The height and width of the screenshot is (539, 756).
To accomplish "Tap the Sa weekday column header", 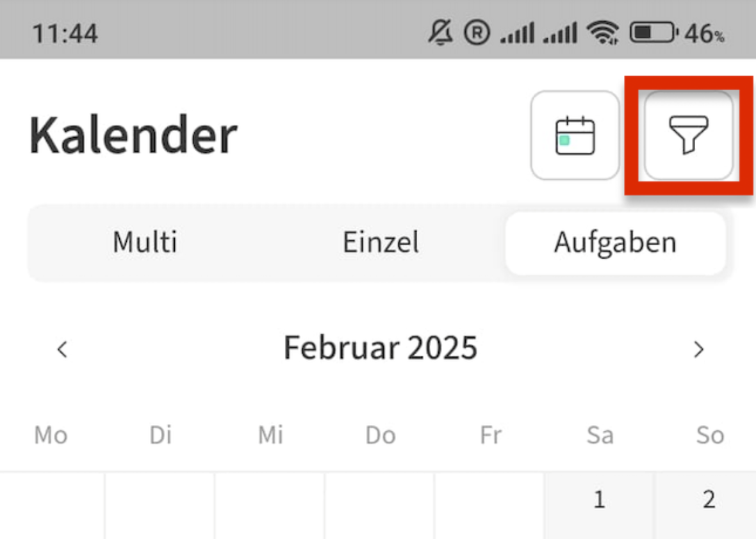I will coord(600,435).
